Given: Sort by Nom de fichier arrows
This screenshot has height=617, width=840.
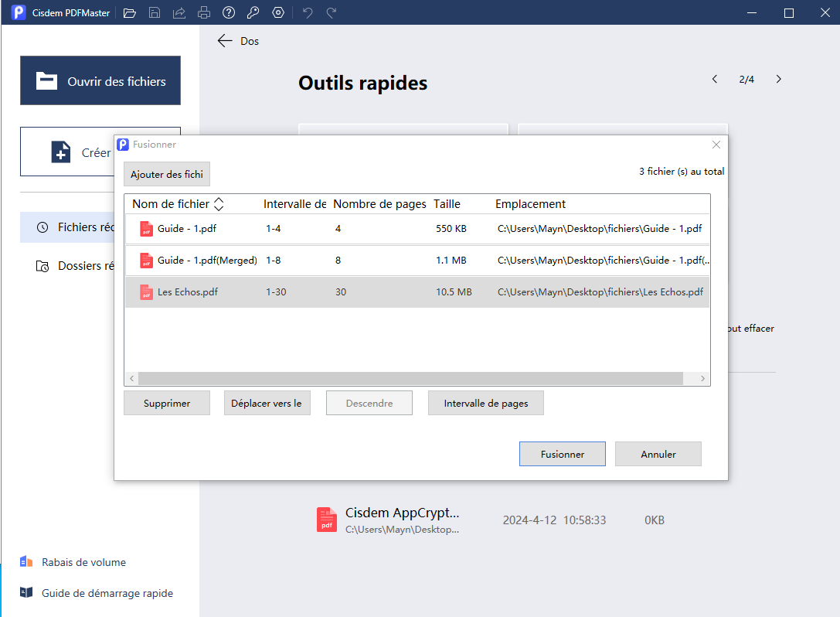Looking at the screenshot, I should (x=219, y=204).
